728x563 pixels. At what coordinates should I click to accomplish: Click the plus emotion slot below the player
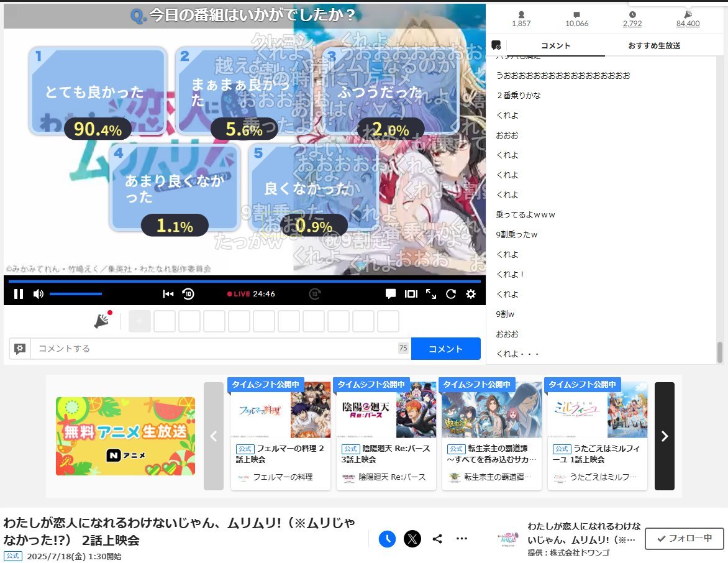[139, 321]
